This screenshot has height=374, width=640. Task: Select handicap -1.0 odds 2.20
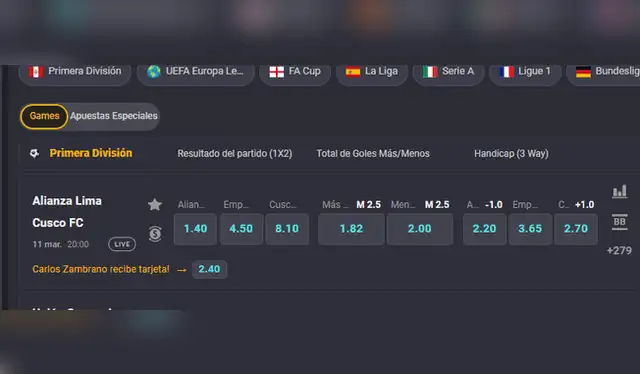(x=484, y=229)
